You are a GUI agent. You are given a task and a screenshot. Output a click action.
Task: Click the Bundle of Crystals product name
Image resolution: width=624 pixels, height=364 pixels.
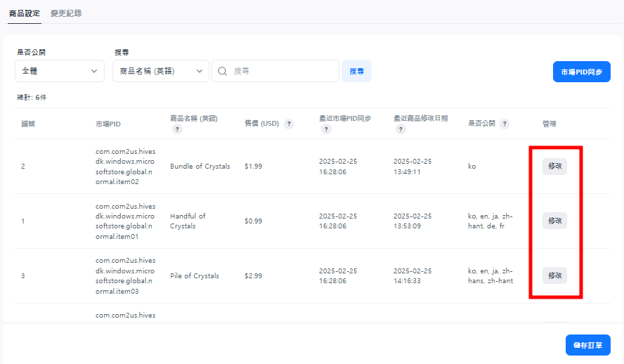[200, 167]
